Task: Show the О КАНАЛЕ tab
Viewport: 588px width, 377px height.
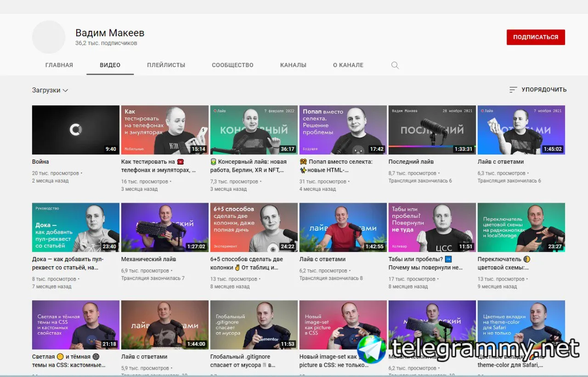Action: pos(348,65)
